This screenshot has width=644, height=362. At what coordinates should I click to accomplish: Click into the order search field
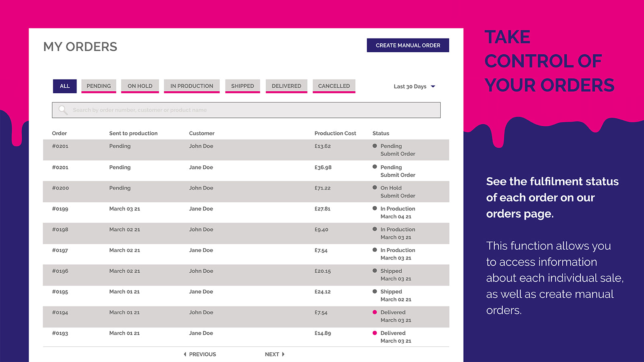246,110
